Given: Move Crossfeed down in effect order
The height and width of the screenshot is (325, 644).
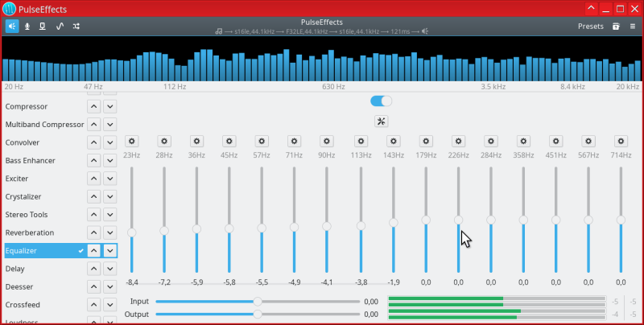Looking at the screenshot, I should point(110,305).
